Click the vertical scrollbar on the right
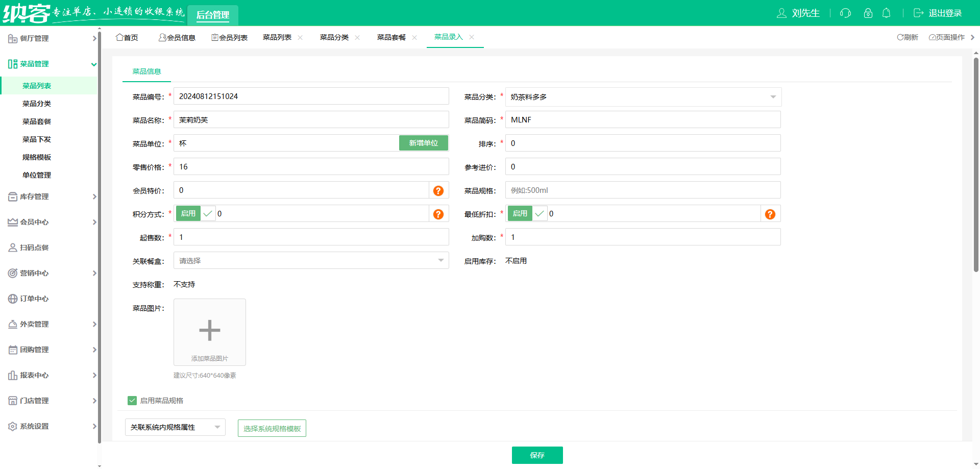This screenshot has width=980, height=469. pyautogui.click(x=976, y=163)
